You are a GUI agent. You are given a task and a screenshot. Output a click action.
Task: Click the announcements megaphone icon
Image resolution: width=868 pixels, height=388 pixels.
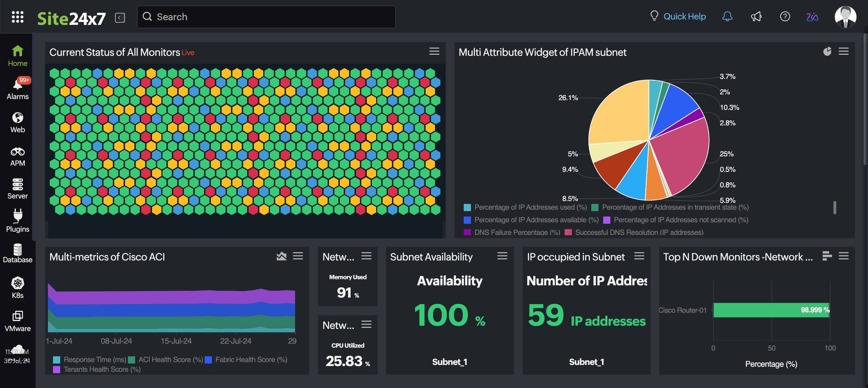pos(756,17)
